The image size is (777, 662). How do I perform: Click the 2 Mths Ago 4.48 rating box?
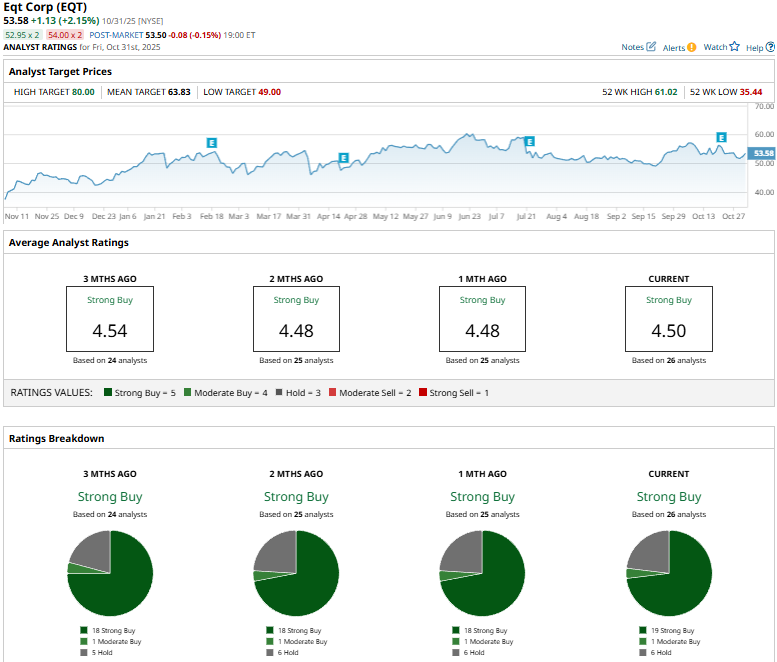point(296,319)
